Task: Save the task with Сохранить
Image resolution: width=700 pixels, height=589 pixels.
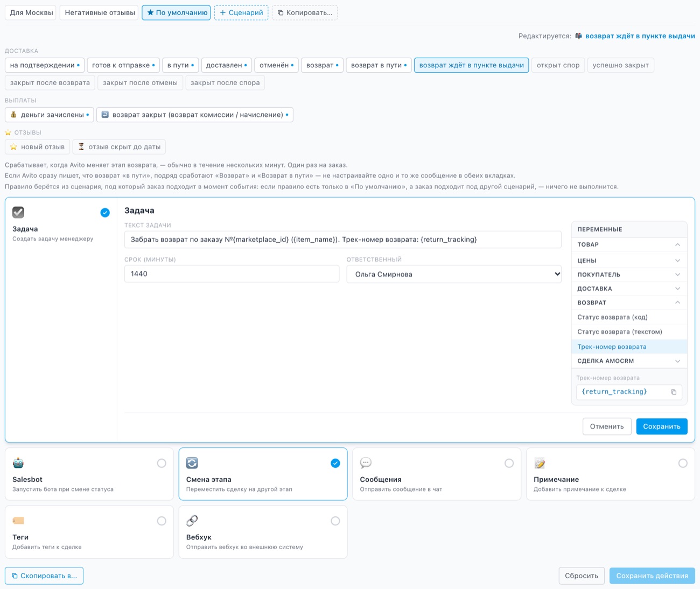Action: click(662, 426)
